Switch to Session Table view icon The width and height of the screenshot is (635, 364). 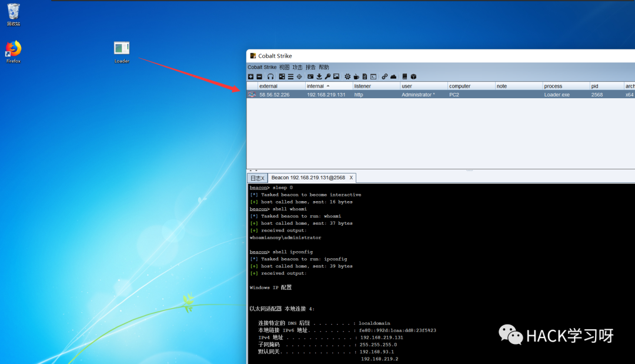pos(290,76)
